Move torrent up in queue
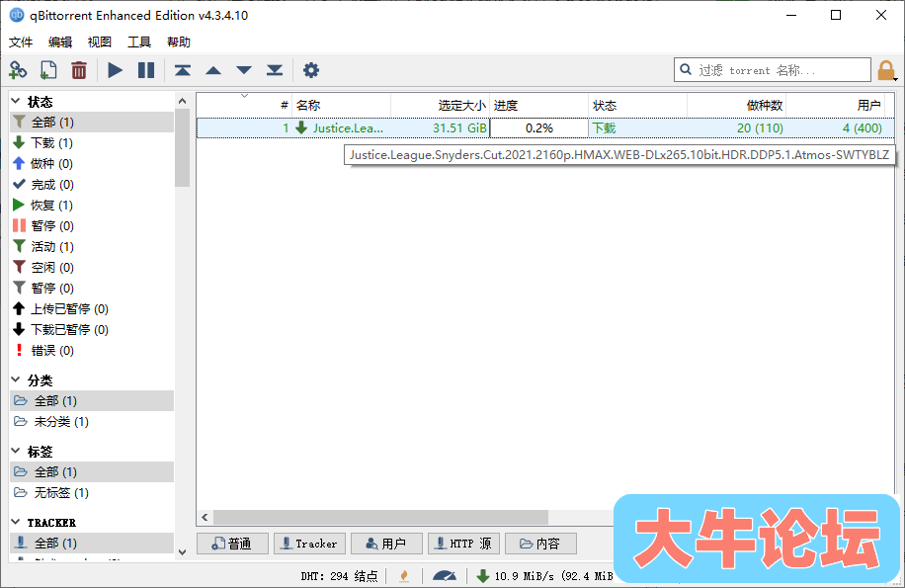This screenshot has height=588, width=905. point(213,70)
